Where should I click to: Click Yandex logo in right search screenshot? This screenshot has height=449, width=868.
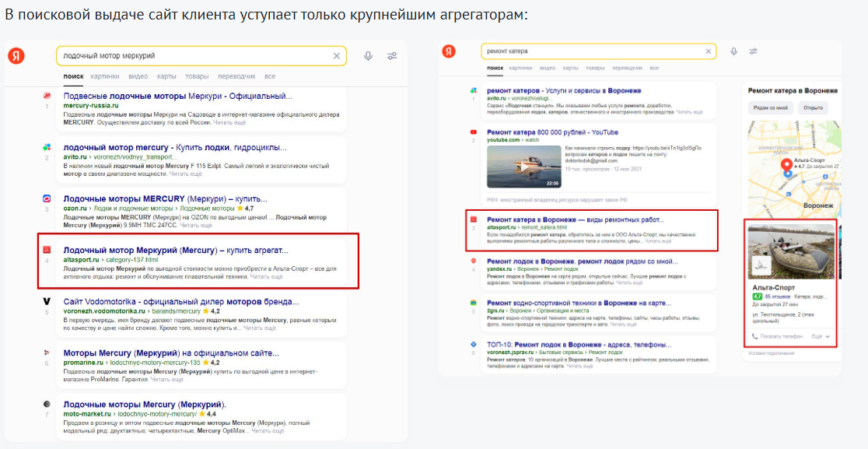click(x=449, y=51)
